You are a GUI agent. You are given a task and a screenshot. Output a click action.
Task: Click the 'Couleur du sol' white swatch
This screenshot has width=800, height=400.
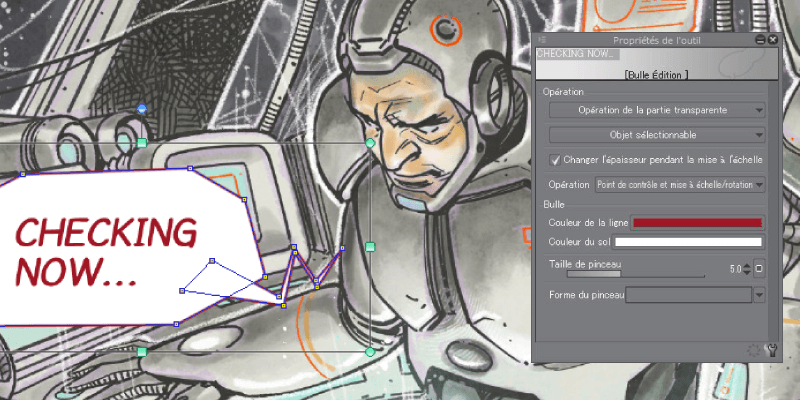pos(688,242)
